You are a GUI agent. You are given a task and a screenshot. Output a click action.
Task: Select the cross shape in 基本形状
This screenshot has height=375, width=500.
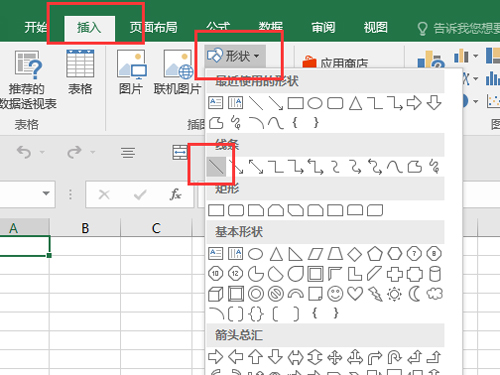pos(395,274)
